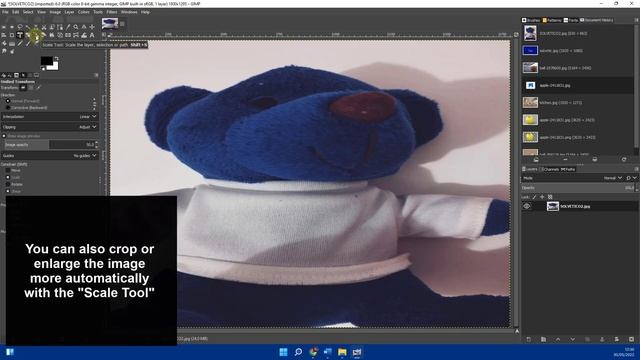Screen dimensions: 640x360
Task: Create a new layer
Action: (529, 339)
